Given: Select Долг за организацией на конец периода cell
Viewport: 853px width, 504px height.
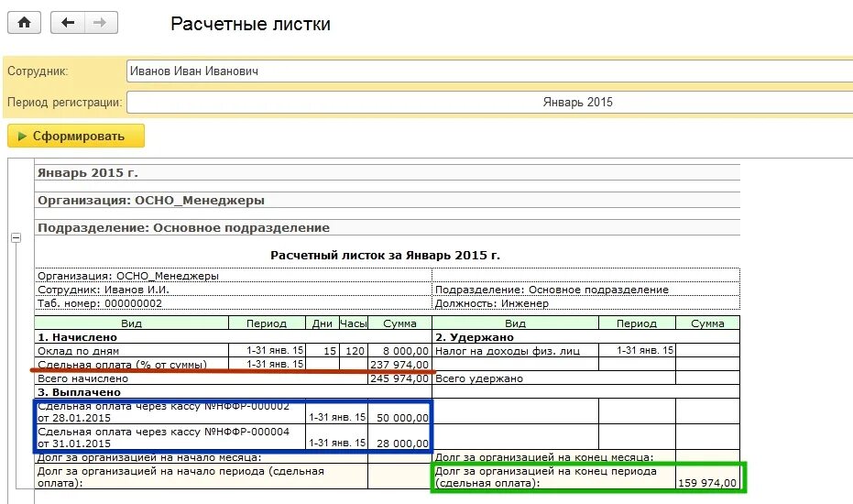Looking at the screenshot, I should pyautogui.click(x=553, y=477).
